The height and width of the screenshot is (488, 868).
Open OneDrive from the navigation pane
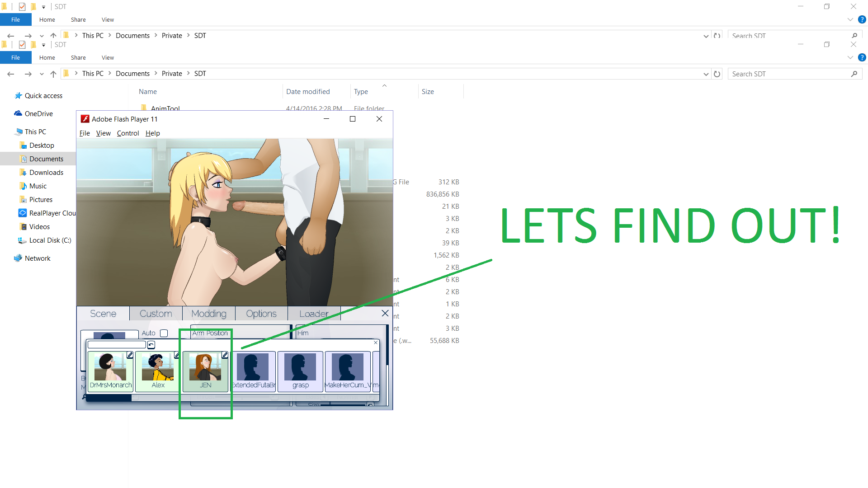tap(38, 114)
